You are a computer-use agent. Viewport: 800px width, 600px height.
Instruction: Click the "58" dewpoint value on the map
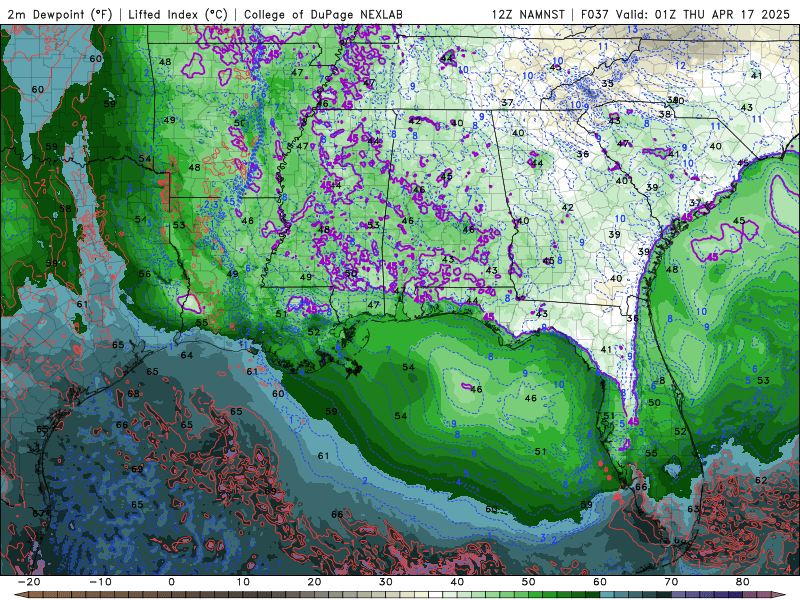coord(65,208)
